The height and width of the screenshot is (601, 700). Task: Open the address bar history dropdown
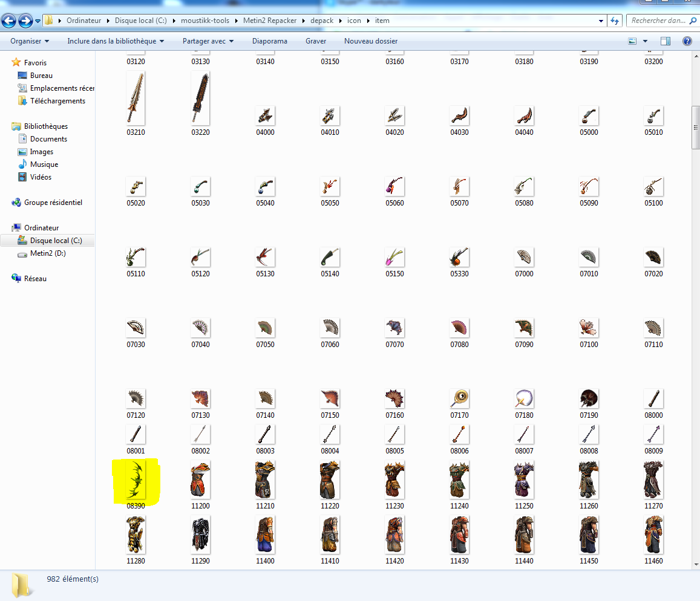point(601,21)
